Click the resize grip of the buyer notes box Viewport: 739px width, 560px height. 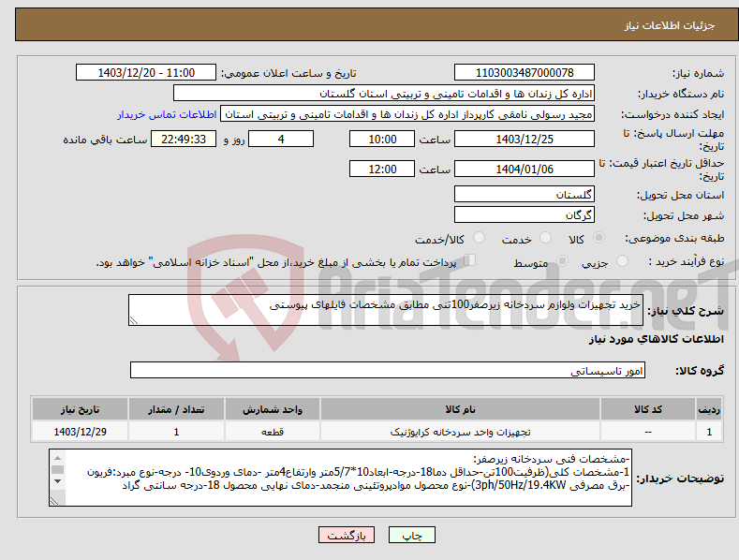pyautogui.click(x=54, y=501)
